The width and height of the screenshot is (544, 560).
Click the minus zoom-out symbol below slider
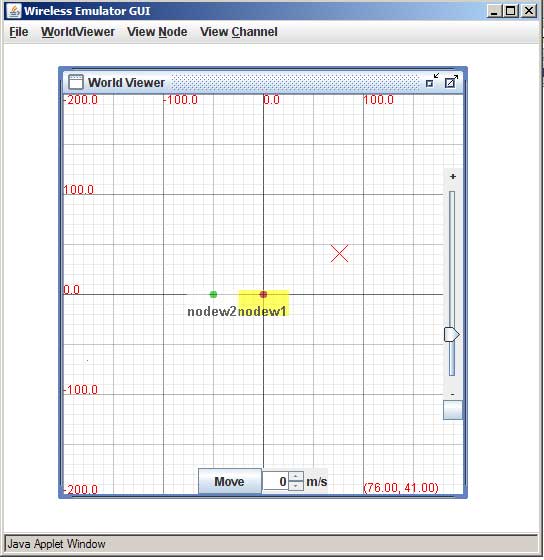[x=453, y=394]
